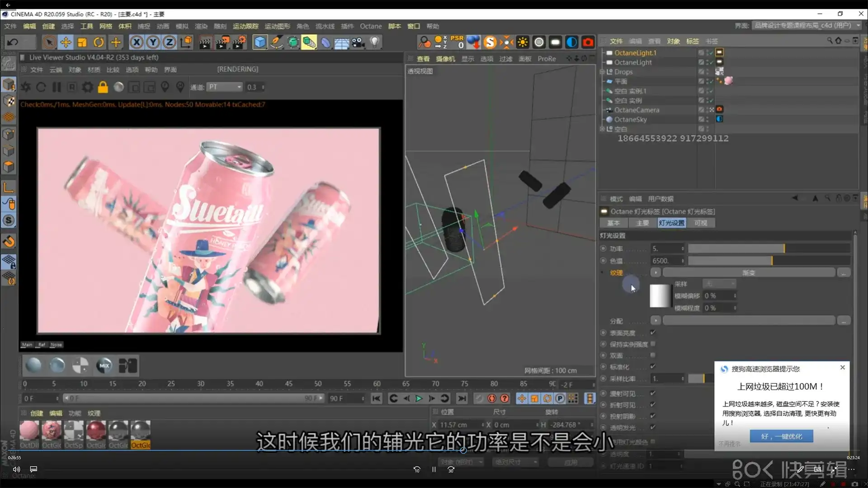Enable the 表面亮度 checkbox
Viewport: 868px width, 488px height.
[653, 333]
